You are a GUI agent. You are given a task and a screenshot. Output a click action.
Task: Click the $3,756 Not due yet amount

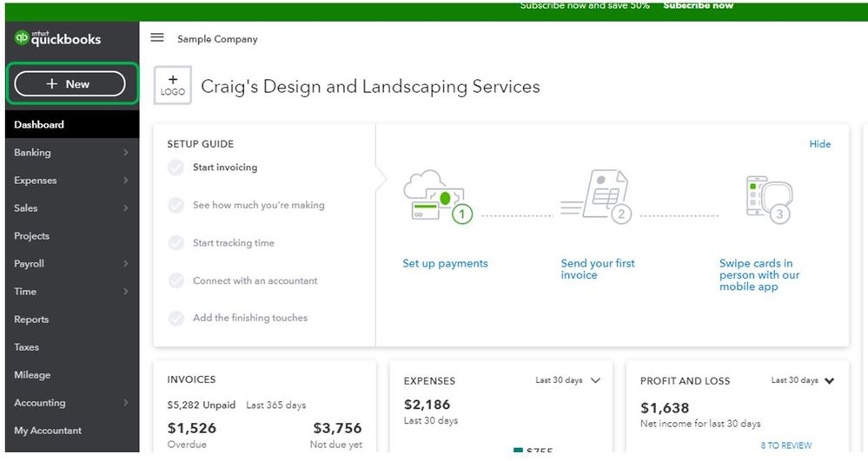[x=337, y=428]
